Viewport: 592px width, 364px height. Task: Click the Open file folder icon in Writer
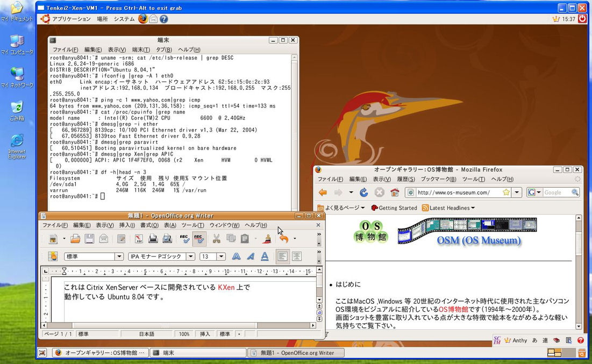point(75,239)
